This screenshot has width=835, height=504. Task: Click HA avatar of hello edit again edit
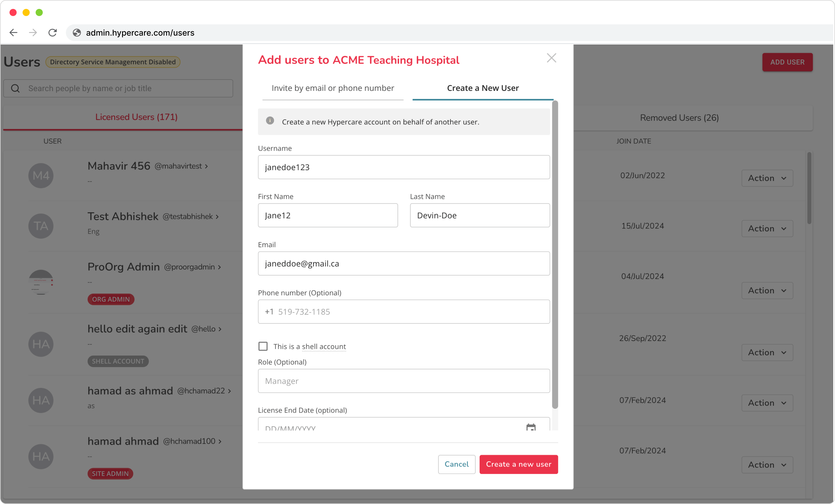click(41, 344)
